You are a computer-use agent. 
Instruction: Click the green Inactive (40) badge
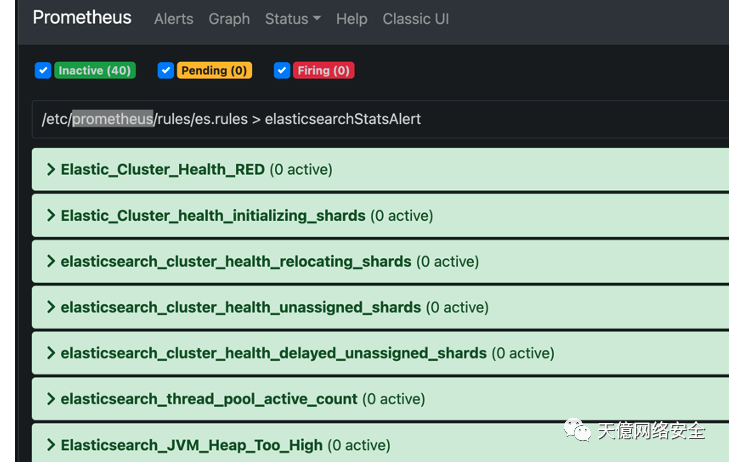[95, 70]
